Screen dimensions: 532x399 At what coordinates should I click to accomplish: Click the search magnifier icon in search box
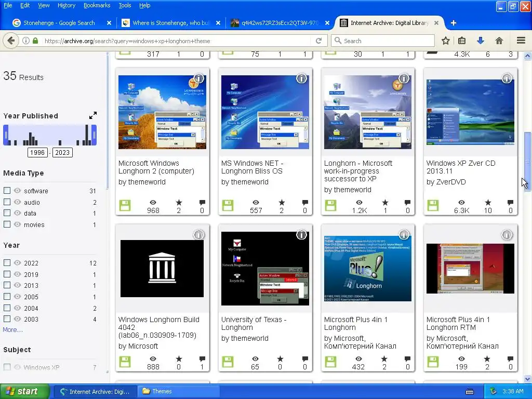point(338,41)
